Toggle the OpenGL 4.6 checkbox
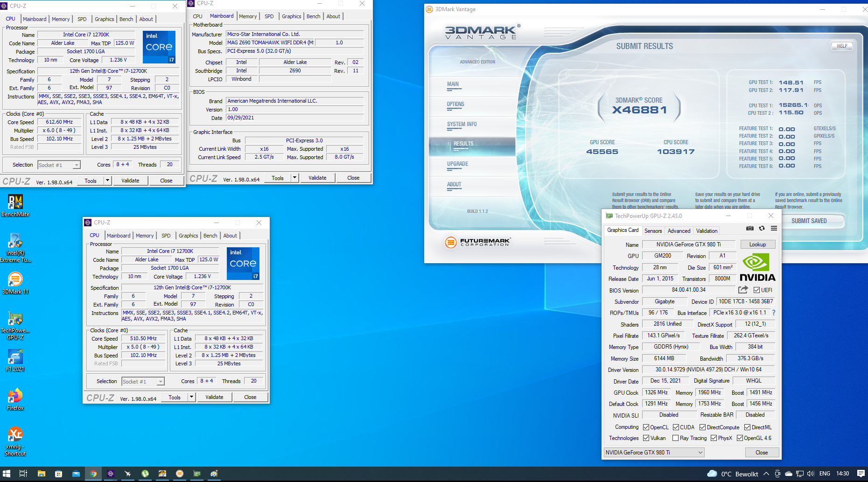This screenshot has width=868, height=482. click(x=740, y=438)
